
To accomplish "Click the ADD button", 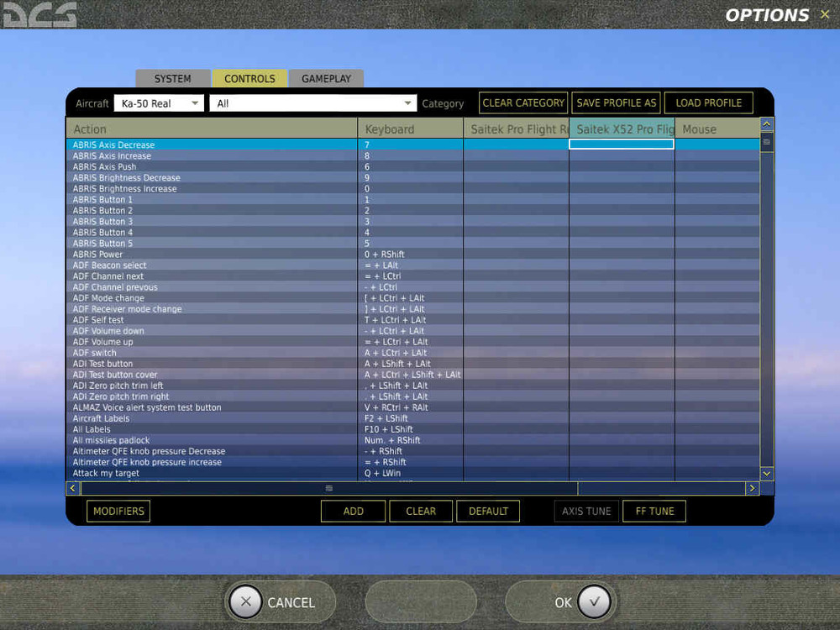I will 353,511.
